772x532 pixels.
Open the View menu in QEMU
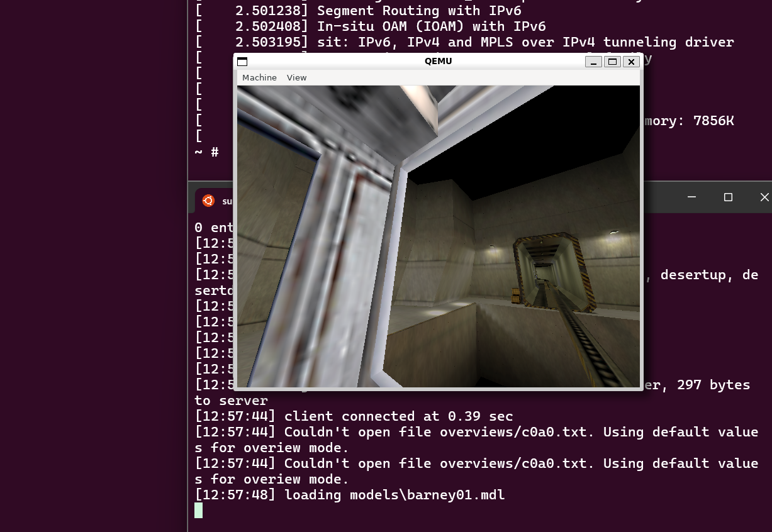[296, 77]
